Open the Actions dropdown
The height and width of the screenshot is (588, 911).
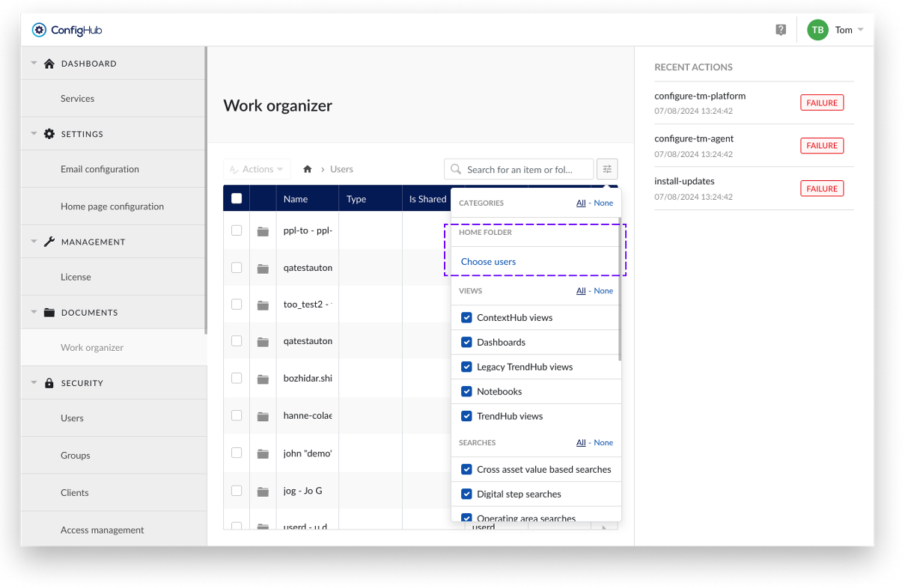click(257, 170)
